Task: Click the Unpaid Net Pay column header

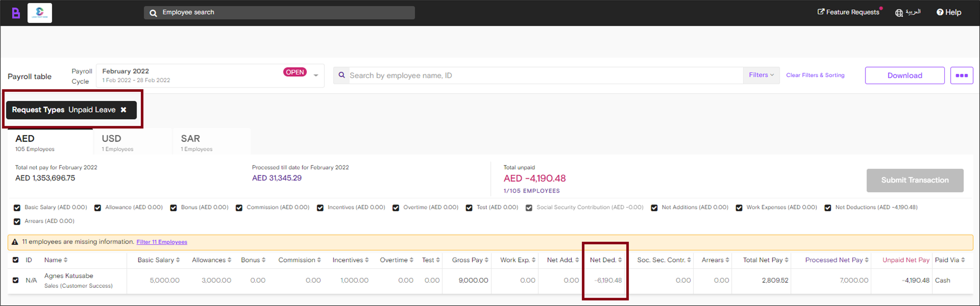Action: [906, 260]
